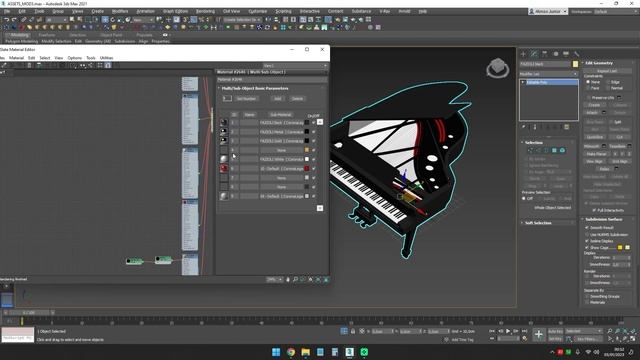Viewport: 640px width, 360px height.
Task: Open the Display command panel tab
Action: [566, 54]
